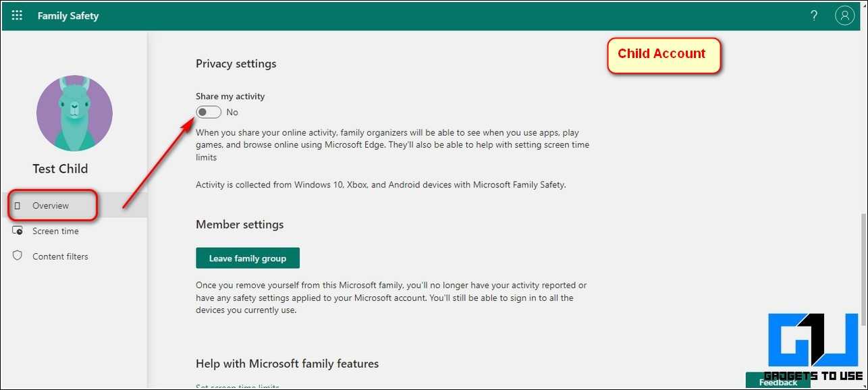This screenshot has height=390, width=868.
Task: Open the Feedback button
Action: pos(778,382)
